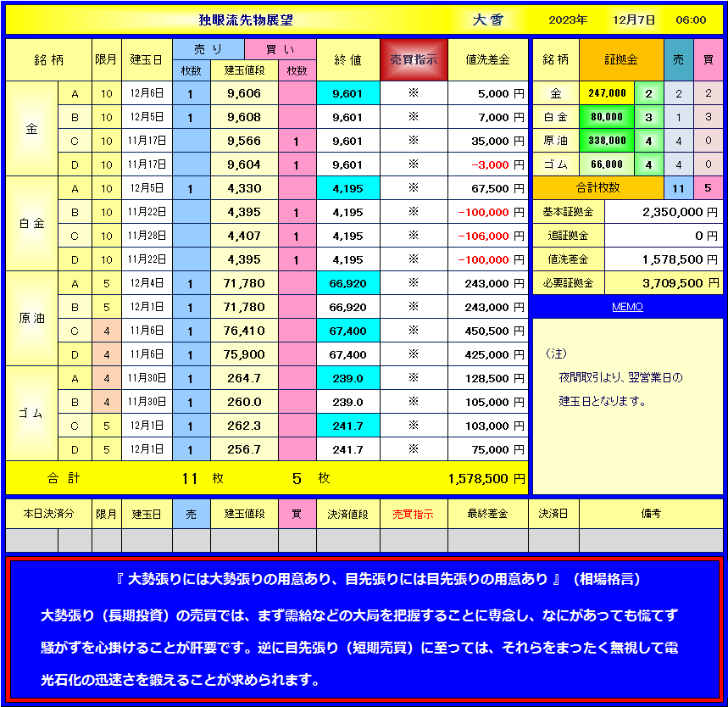Select the 4,330 price in 白金 row A

[244, 188]
